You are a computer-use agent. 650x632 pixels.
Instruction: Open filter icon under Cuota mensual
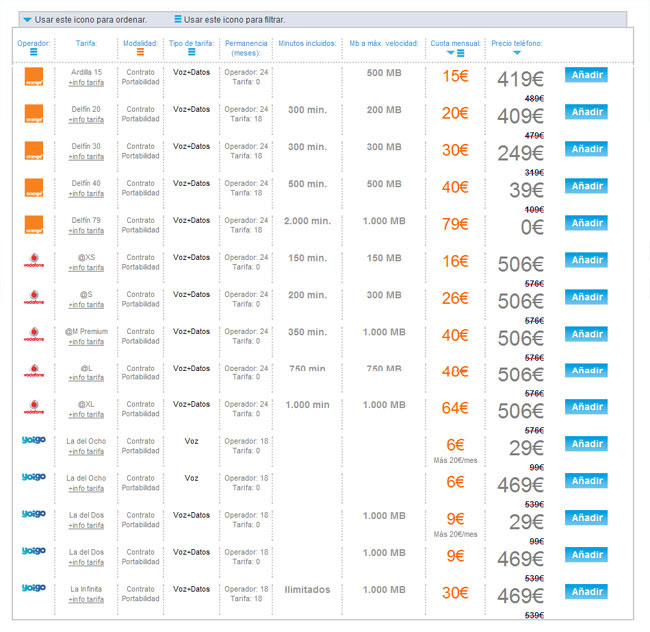(x=461, y=53)
